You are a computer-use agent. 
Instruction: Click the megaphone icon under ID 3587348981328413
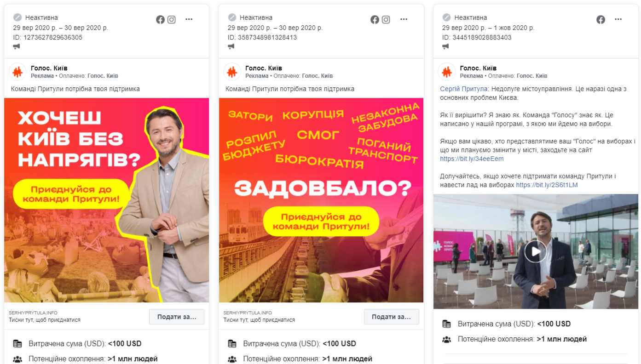pos(231,46)
